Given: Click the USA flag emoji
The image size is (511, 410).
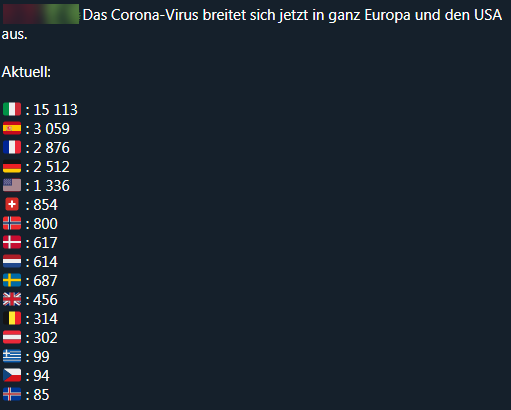Looking at the screenshot, I should click(12, 185).
